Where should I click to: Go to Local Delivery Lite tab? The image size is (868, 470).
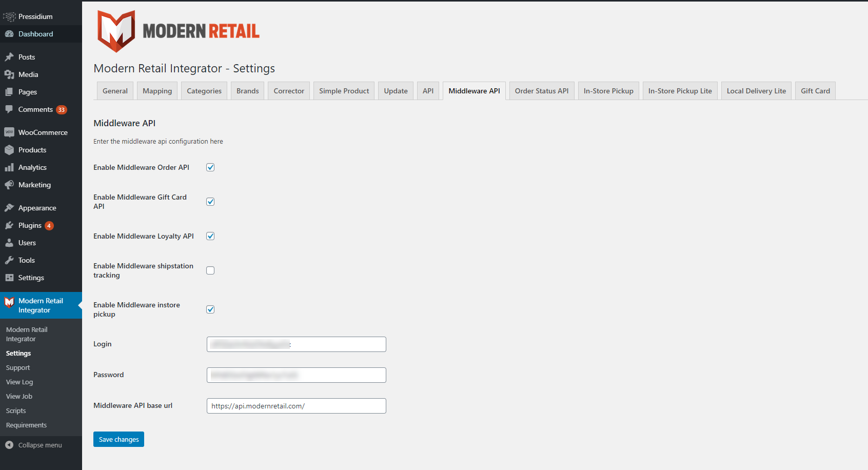tap(757, 91)
